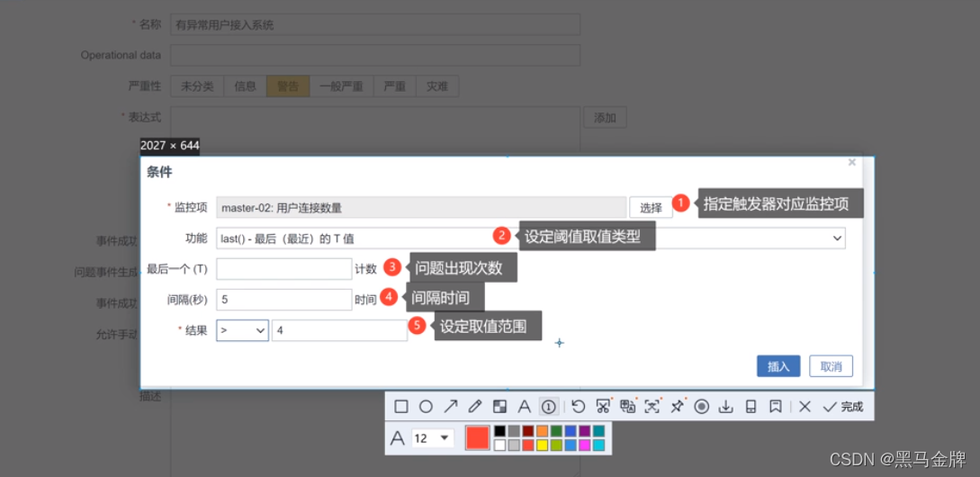Cancel the screenshot with the X icon
Viewport: 980px width, 477px height.
coord(805,407)
